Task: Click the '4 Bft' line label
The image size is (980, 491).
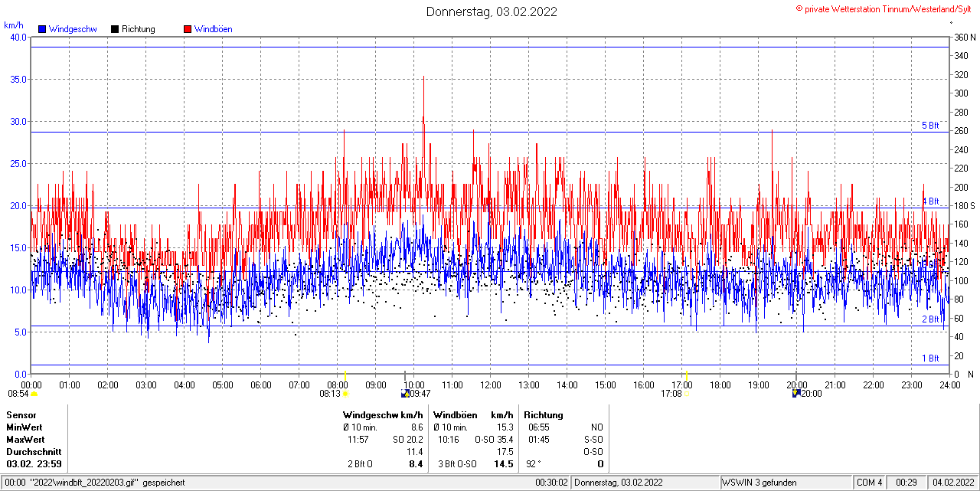Action: click(x=930, y=201)
